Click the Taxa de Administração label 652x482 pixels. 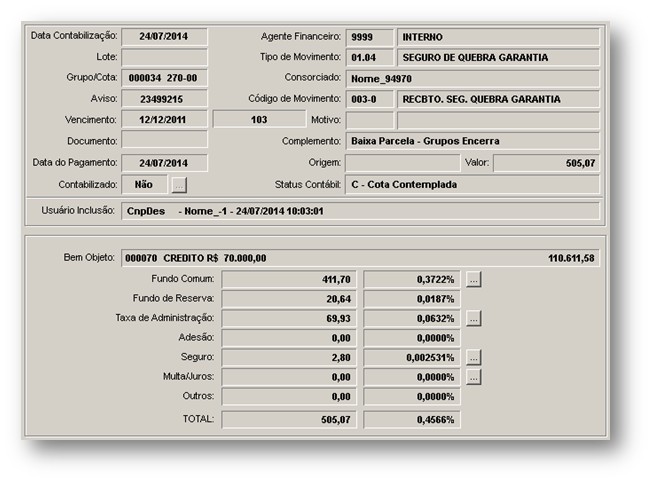(165, 318)
